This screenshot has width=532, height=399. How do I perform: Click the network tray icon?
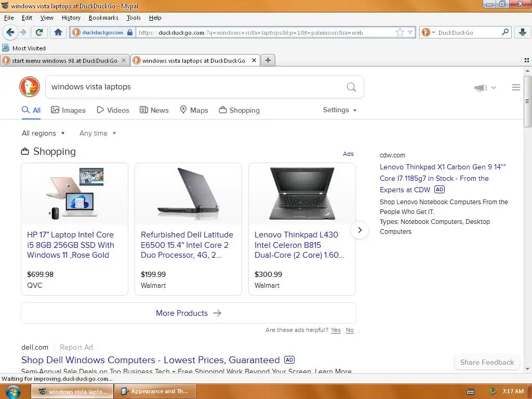pos(493,391)
